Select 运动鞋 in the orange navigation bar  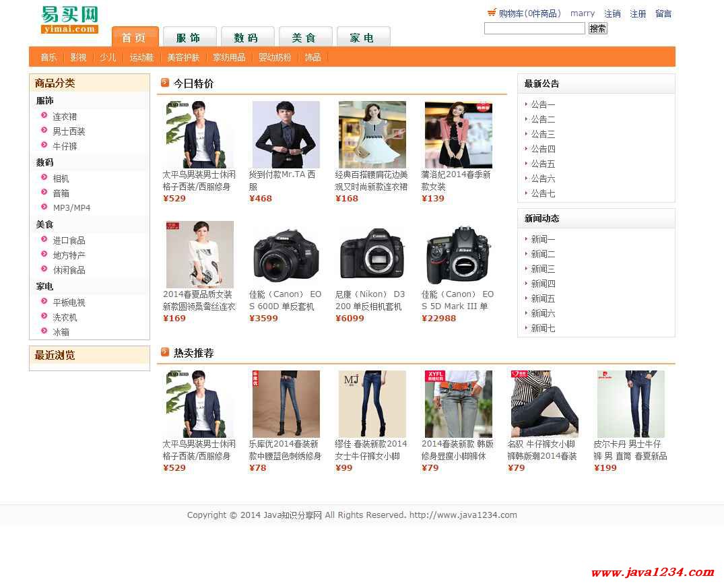pyautogui.click(x=141, y=57)
